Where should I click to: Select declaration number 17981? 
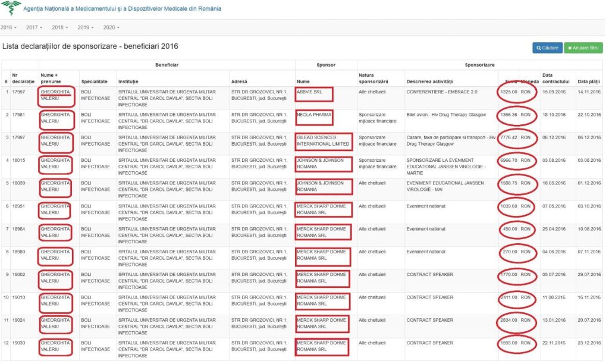tap(18, 115)
